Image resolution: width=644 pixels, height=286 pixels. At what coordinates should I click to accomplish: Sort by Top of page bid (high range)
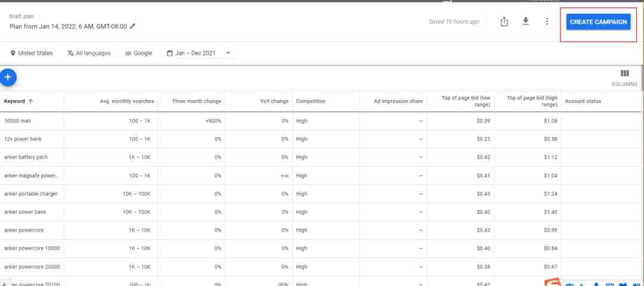(x=532, y=101)
